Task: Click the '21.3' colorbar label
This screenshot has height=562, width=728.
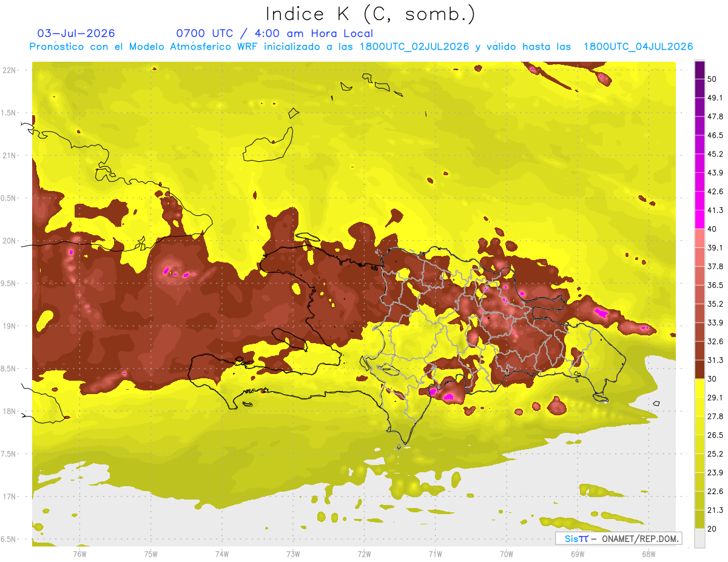Action: pyautogui.click(x=715, y=510)
